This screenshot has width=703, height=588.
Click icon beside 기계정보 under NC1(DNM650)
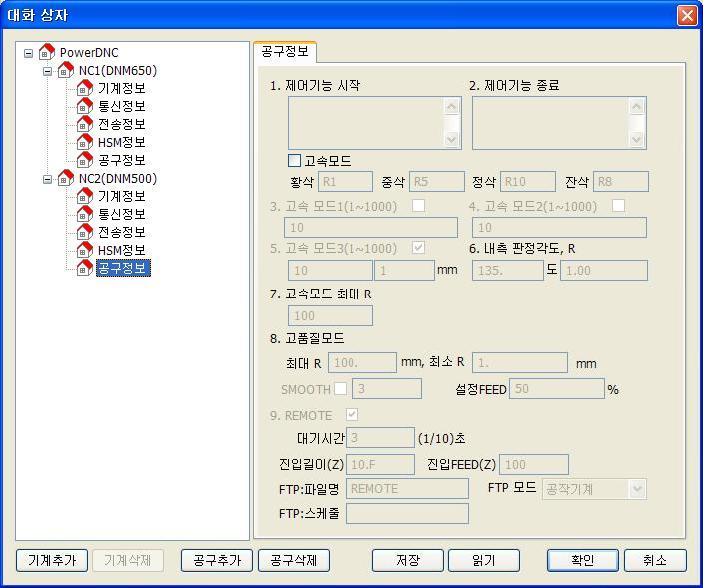[x=85, y=88]
